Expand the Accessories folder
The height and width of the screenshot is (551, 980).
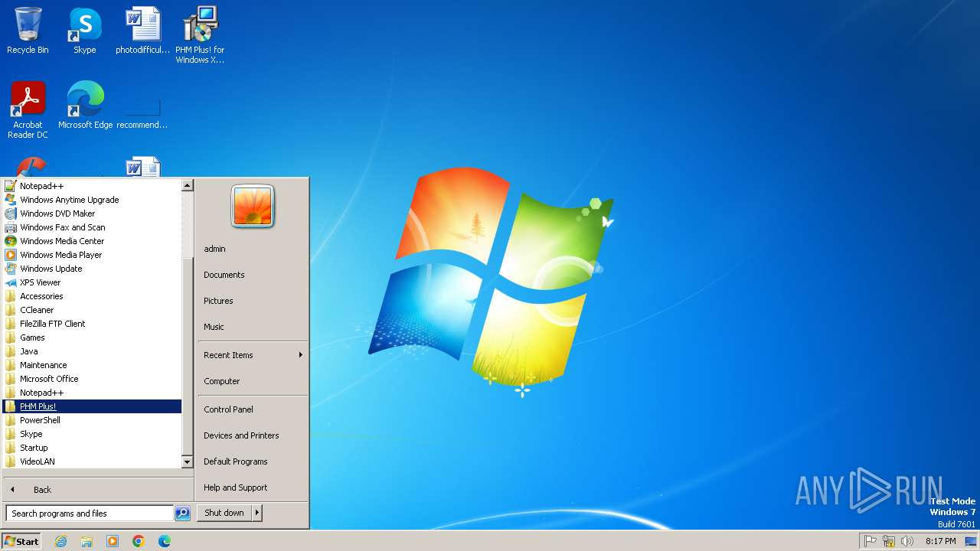tap(92, 296)
